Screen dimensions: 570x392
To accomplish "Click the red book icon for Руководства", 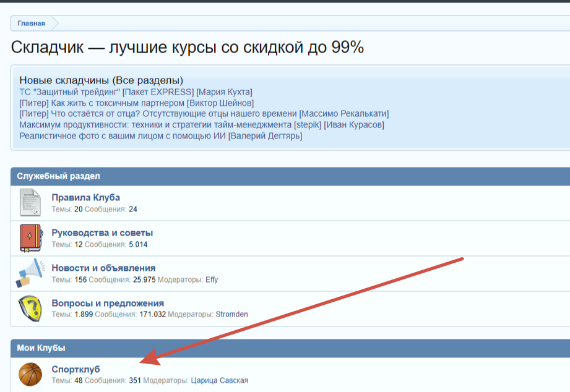I will point(31,238).
